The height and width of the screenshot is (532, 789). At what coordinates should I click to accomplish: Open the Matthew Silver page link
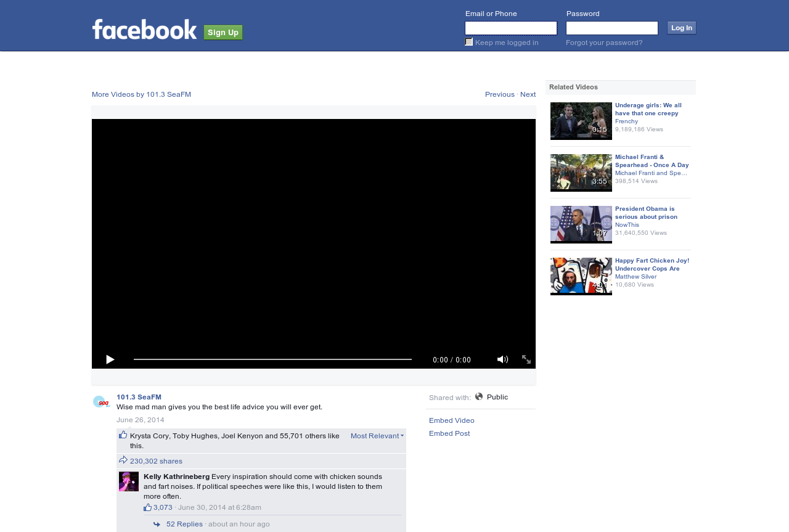click(636, 277)
